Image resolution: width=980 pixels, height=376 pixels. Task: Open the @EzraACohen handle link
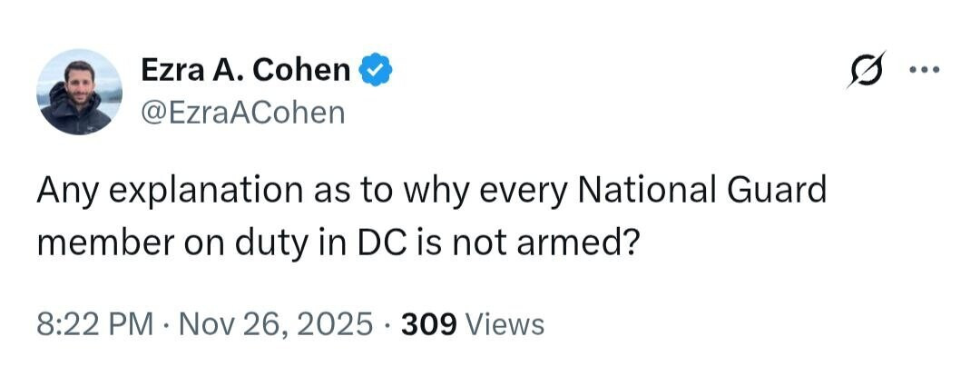pyautogui.click(x=242, y=112)
